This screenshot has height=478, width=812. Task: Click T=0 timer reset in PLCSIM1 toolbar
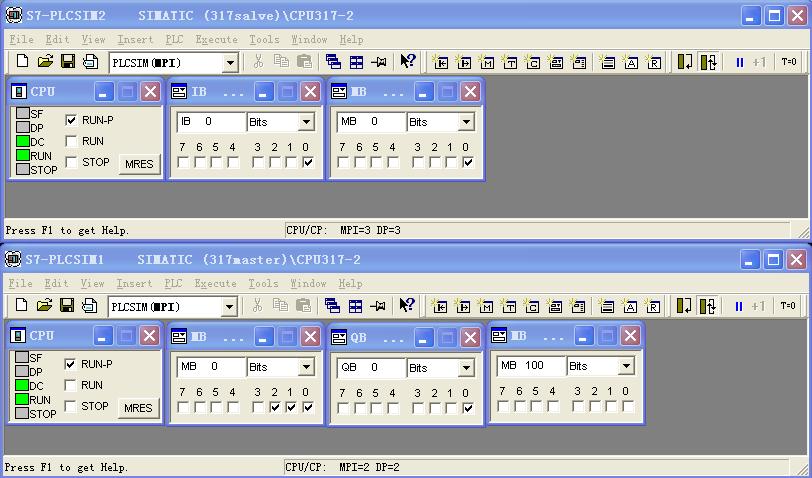[788, 306]
